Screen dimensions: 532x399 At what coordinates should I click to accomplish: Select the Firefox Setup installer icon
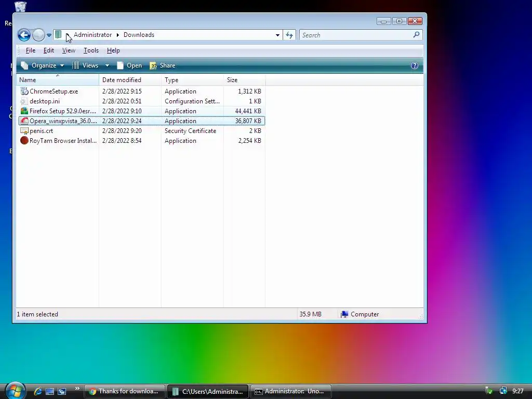pos(24,111)
